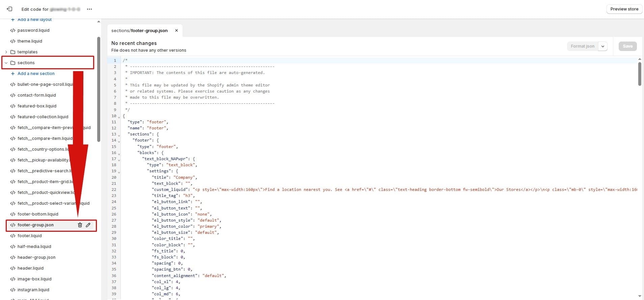Click line number 22 in the gutter
Screen dimensions: 644x300
114,190
